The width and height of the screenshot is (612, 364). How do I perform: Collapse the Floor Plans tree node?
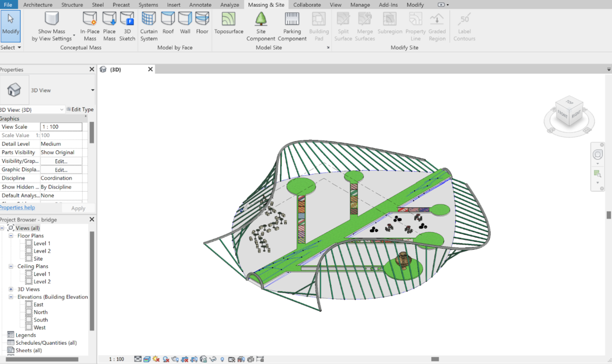click(x=11, y=236)
